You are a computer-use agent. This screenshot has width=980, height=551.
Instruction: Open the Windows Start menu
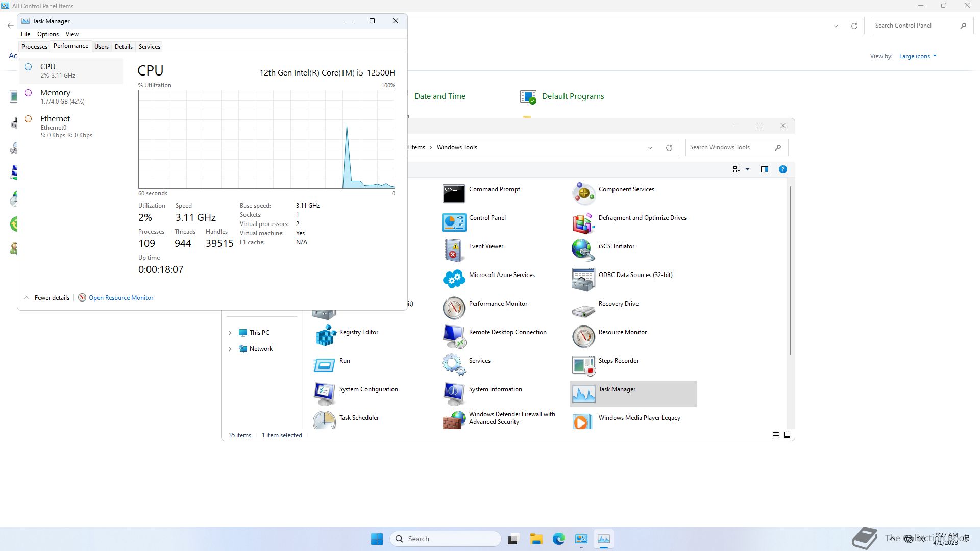click(x=377, y=539)
